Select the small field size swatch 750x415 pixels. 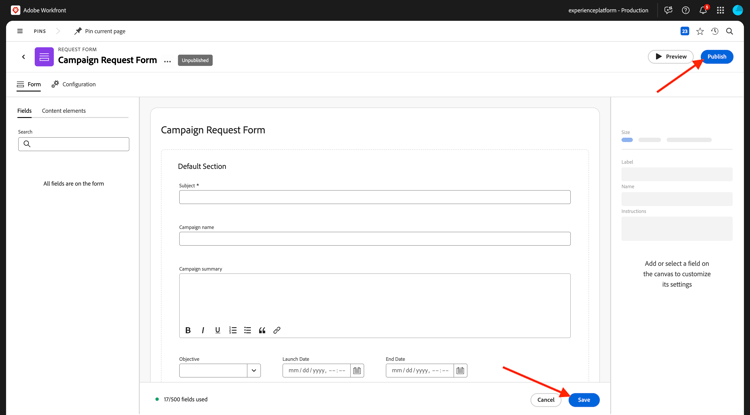click(x=627, y=140)
